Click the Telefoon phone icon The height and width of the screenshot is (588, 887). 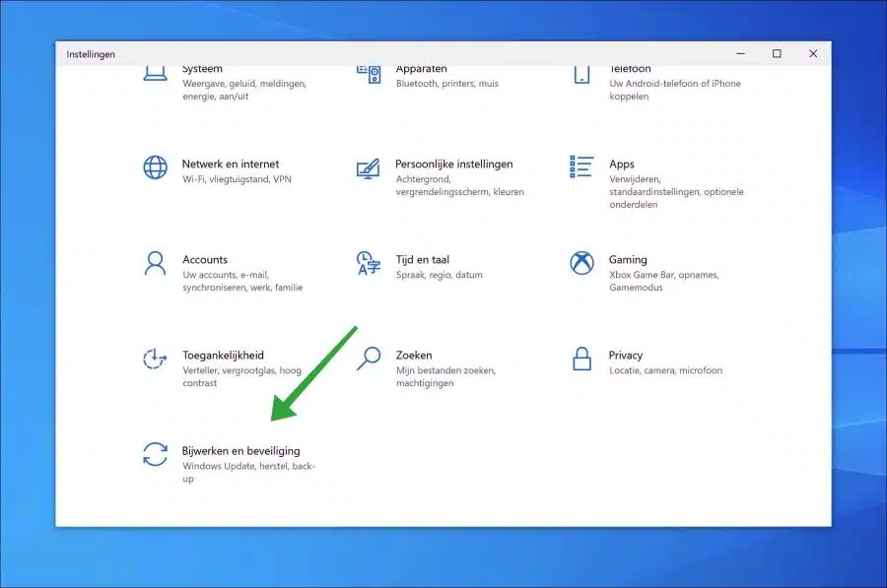581,74
